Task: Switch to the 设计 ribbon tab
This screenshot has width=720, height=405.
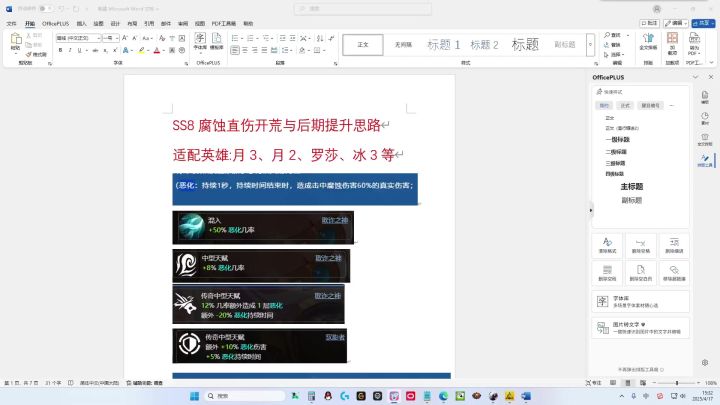Action: tap(115, 23)
